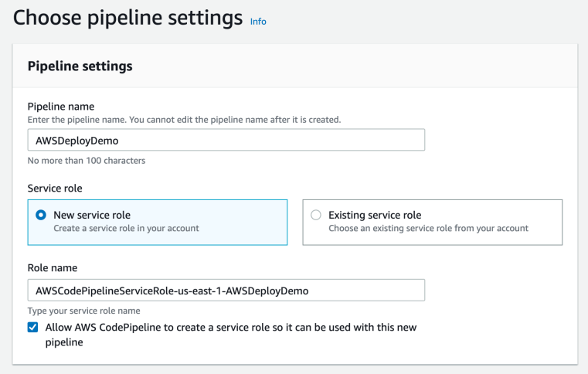Click the AWSCodePipelineServiceRole-us-east-1 text in Role name

point(172,291)
